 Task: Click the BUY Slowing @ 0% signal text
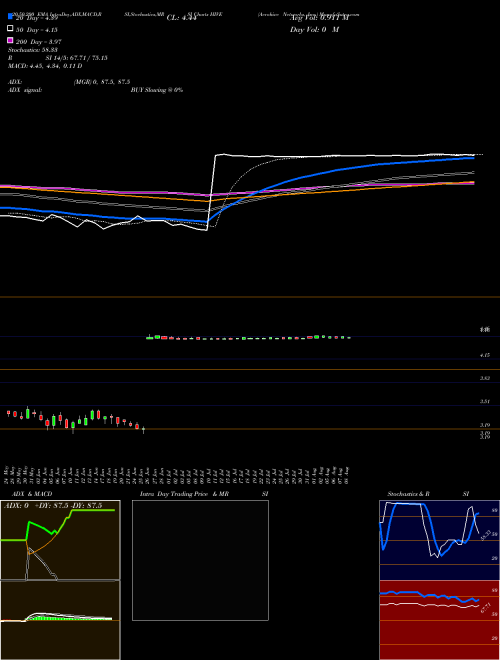[157, 90]
